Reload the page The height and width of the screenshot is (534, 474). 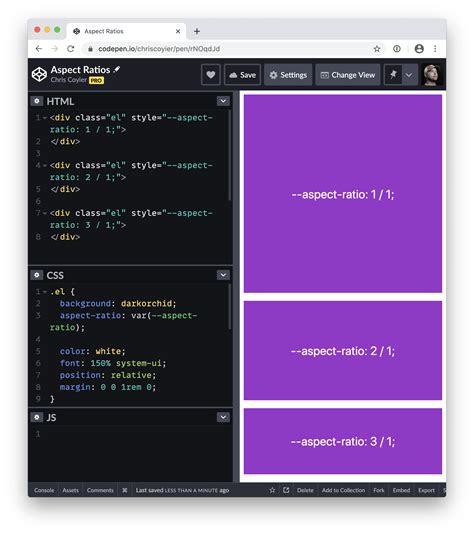(x=70, y=49)
